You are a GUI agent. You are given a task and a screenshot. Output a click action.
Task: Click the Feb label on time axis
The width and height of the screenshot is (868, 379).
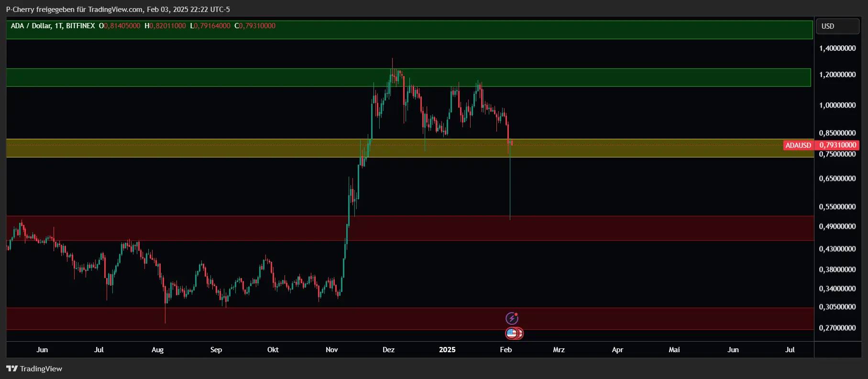point(506,350)
